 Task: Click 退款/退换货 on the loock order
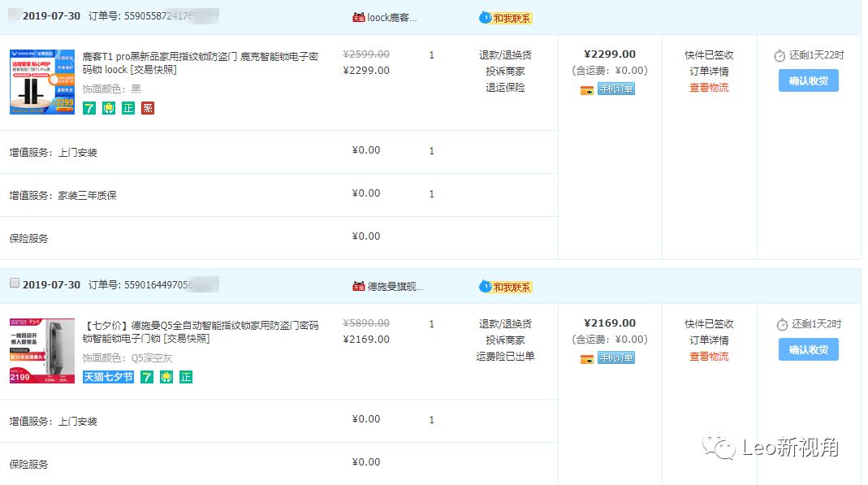coord(505,55)
